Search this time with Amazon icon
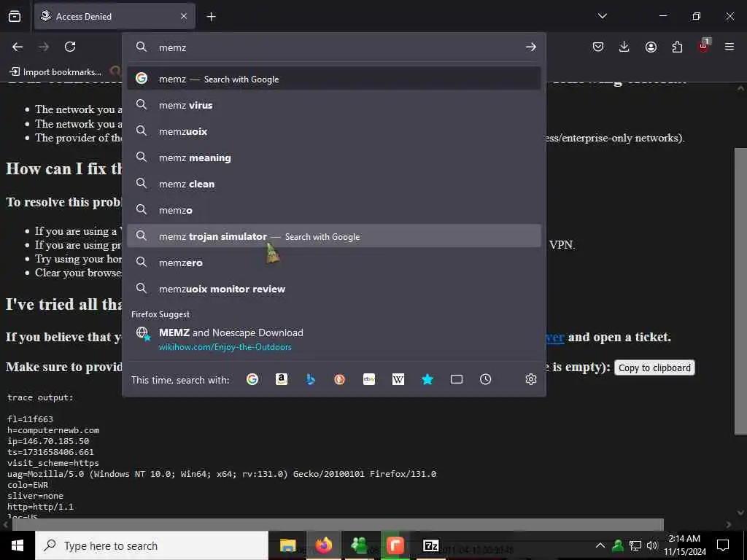This screenshot has width=747, height=560. [x=282, y=379]
